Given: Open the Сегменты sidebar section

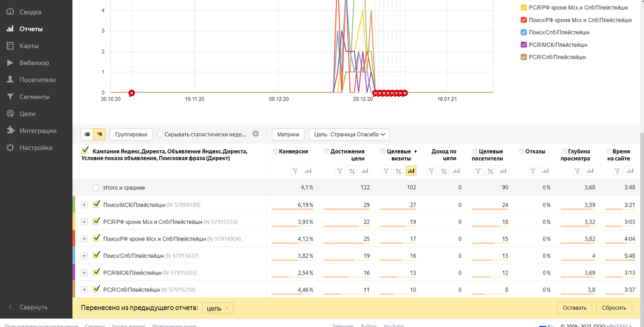Looking at the screenshot, I should pos(34,97).
